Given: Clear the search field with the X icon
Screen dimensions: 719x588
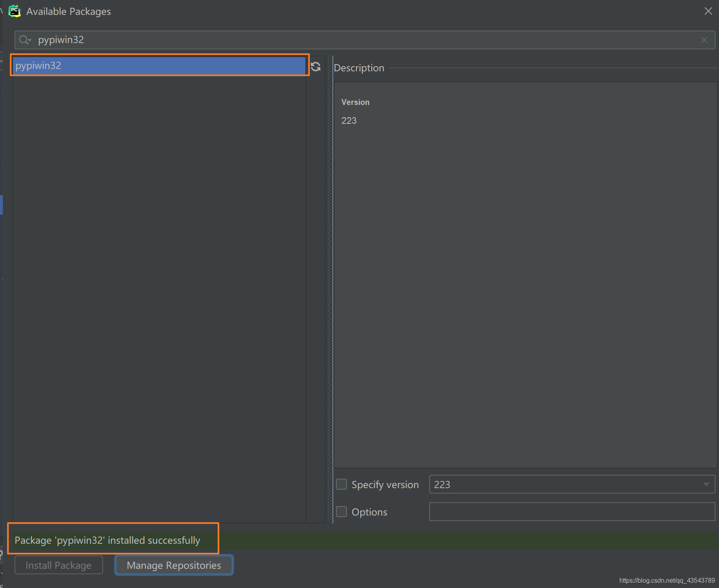Looking at the screenshot, I should [704, 40].
